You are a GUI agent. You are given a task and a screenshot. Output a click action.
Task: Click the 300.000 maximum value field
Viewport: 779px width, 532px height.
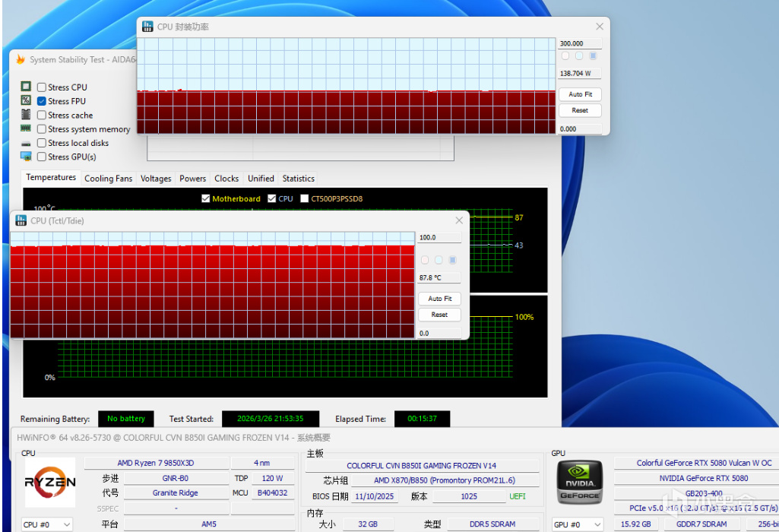point(580,44)
